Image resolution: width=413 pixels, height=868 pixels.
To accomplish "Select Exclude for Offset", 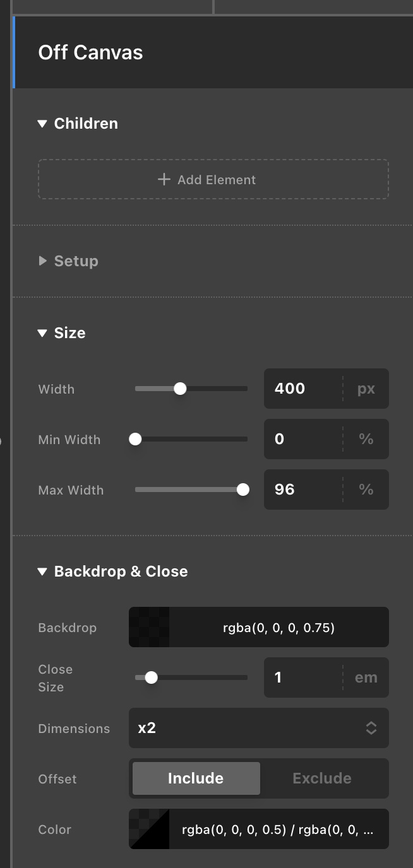I will pos(322,778).
